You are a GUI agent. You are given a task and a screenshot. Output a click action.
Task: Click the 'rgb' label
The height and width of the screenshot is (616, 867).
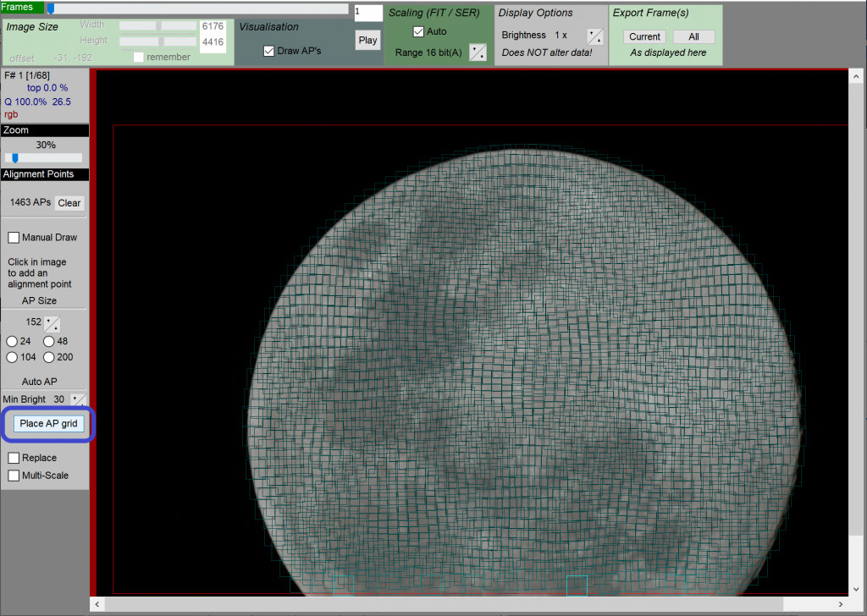pyautogui.click(x=11, y=114)
